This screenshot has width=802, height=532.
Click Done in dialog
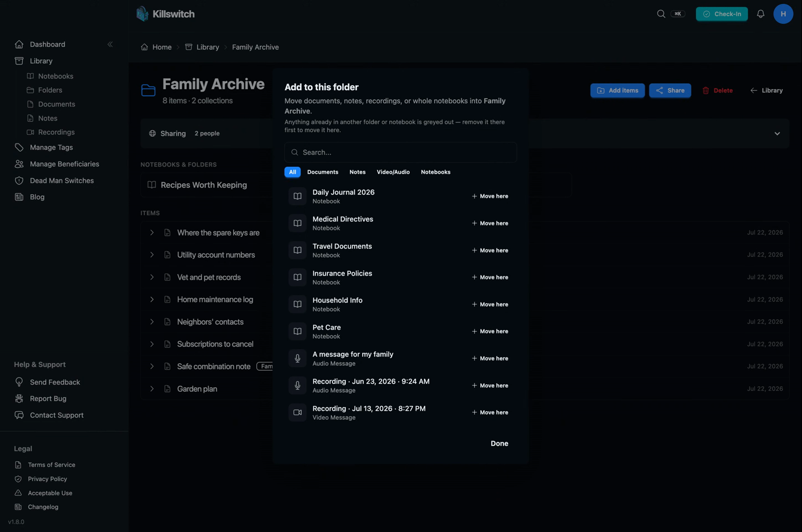[499, 443]
